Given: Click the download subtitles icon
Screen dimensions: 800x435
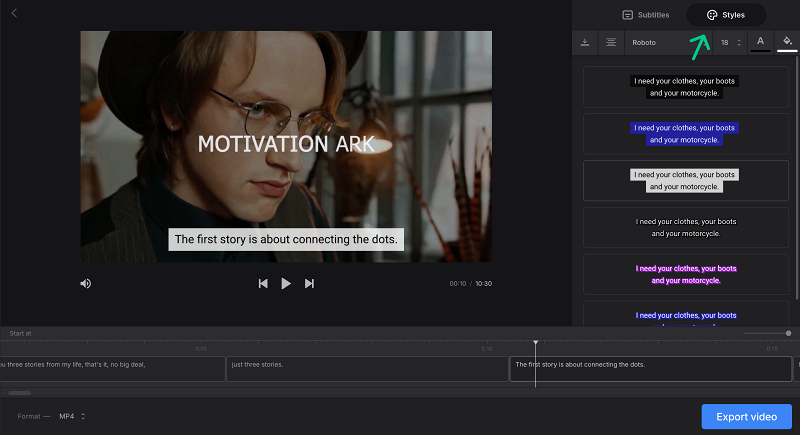Looking at the screenshot, I should (x=585, y=42).
